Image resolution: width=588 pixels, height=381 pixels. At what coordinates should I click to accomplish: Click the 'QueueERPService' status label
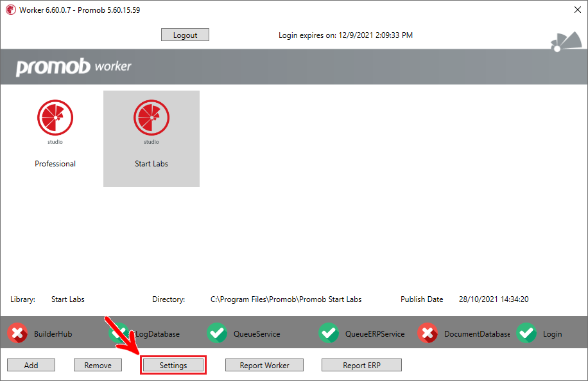(375, 333)
